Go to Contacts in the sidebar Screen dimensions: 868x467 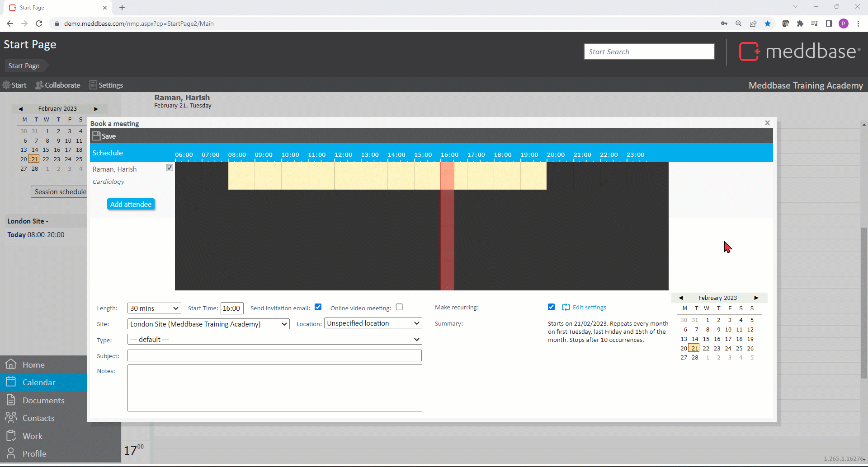38,418
